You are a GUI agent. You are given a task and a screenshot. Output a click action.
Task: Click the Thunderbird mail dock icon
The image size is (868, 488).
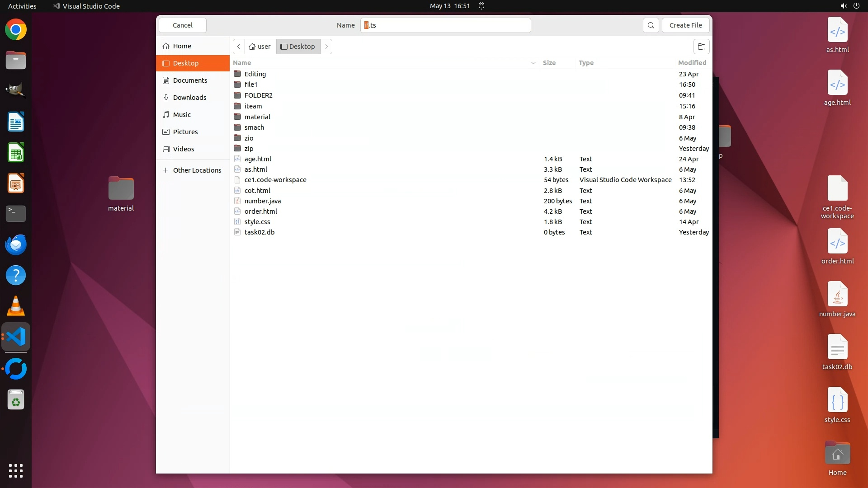point(16,245)
